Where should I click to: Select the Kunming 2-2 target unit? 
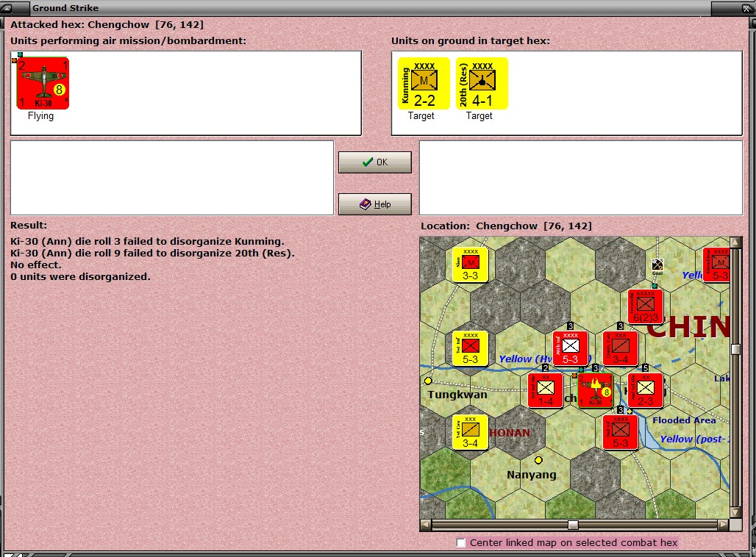click(424, 83)
